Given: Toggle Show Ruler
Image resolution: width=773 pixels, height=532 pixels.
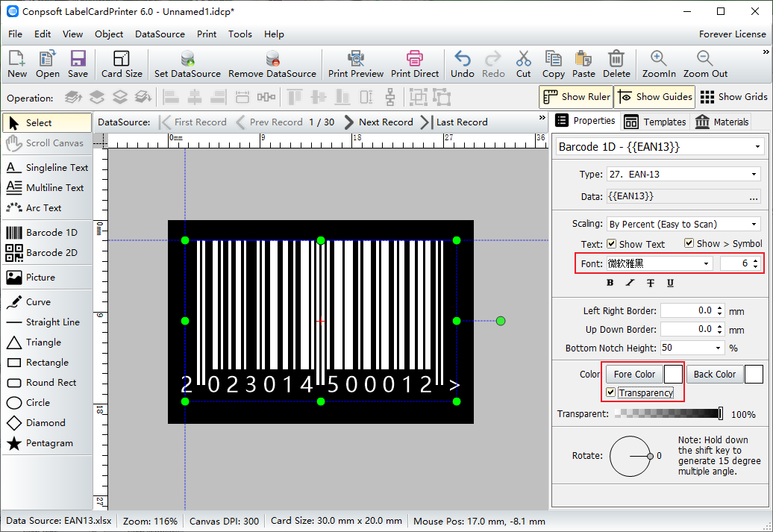Looking at the screenshot, I should pos(576,97).
